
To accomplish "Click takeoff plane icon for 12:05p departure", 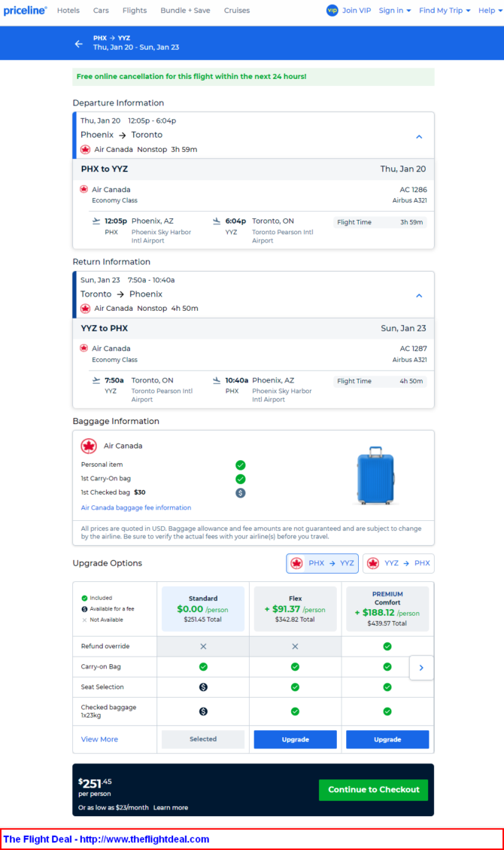I will (96, 221).
